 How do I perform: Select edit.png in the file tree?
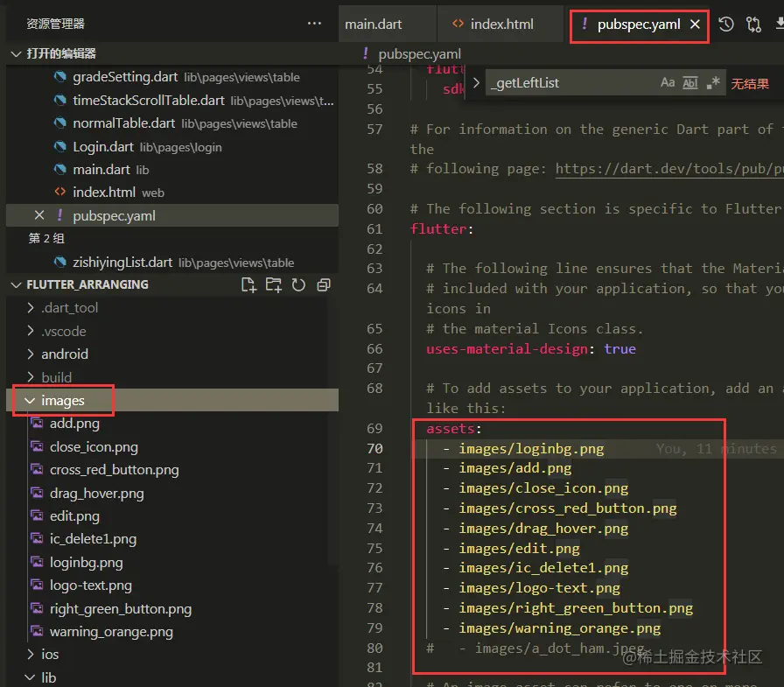point(74,516)
